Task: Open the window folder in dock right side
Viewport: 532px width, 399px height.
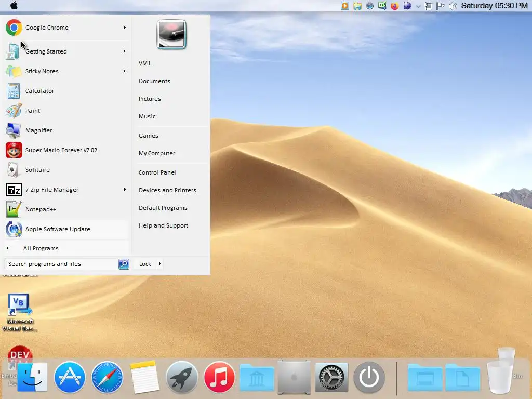Action: tap(425, 378)
